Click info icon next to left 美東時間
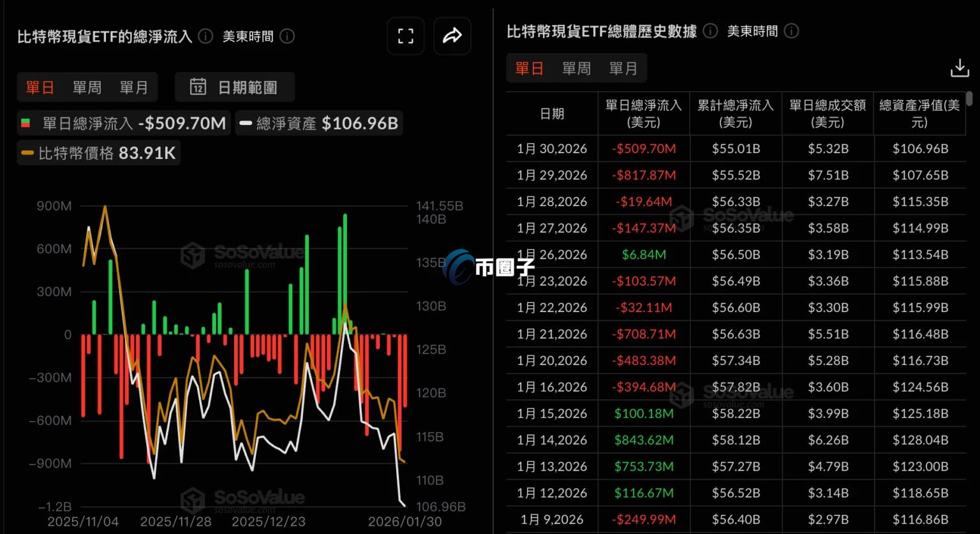The width and height of the screenshot is (980, 534). tap(287, 36)
